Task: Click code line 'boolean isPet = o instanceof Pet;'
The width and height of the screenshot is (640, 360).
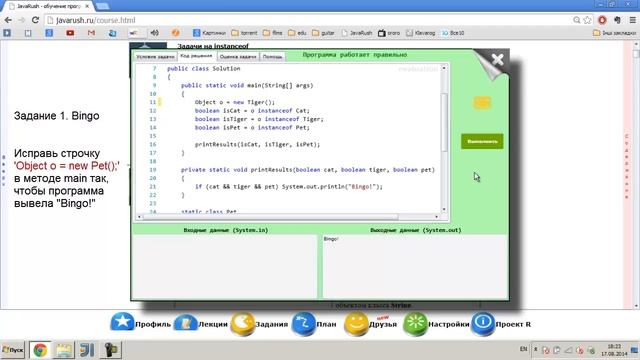Action: pos(252,127)
